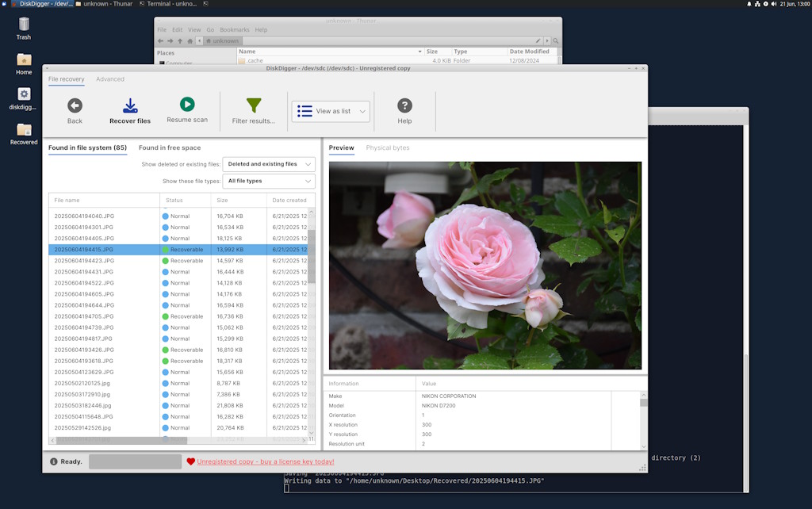Click the scan progress bar beside Ready
This screenshot has height=509, width=812.
135,461
